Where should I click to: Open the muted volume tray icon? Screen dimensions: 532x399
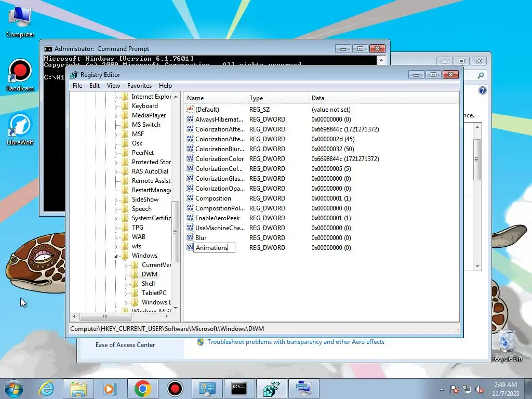pos(480,389)
